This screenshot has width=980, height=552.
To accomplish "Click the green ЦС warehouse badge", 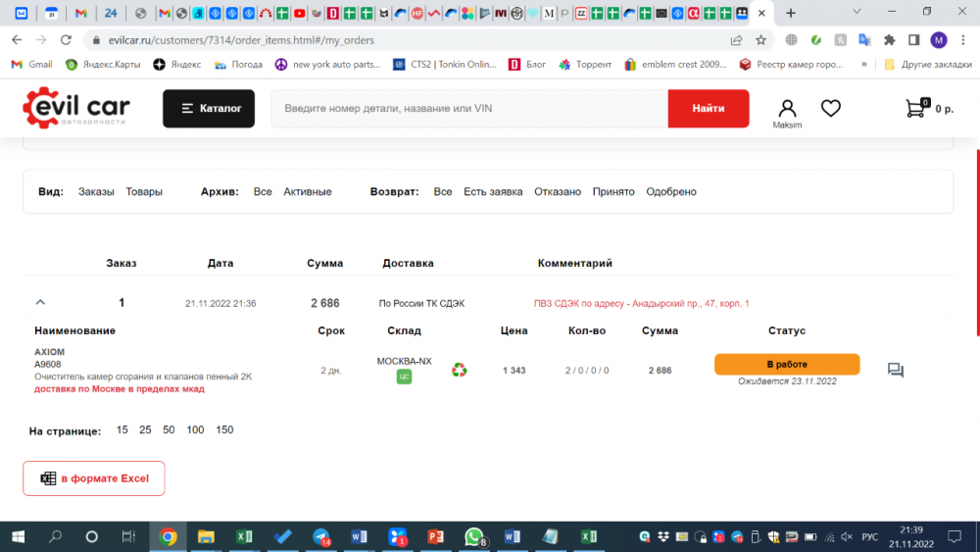I will [404, 376].
